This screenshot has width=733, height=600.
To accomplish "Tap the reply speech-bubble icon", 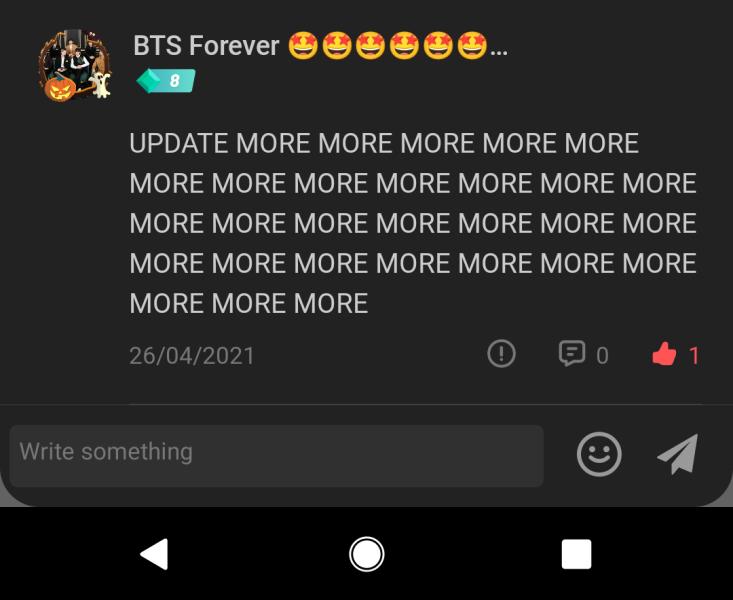I will click(572, 354).
